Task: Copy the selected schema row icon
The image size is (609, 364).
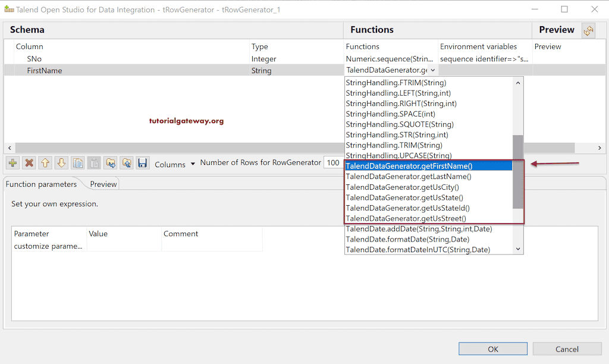Action: pyautogui.click(x=78, y=163)
